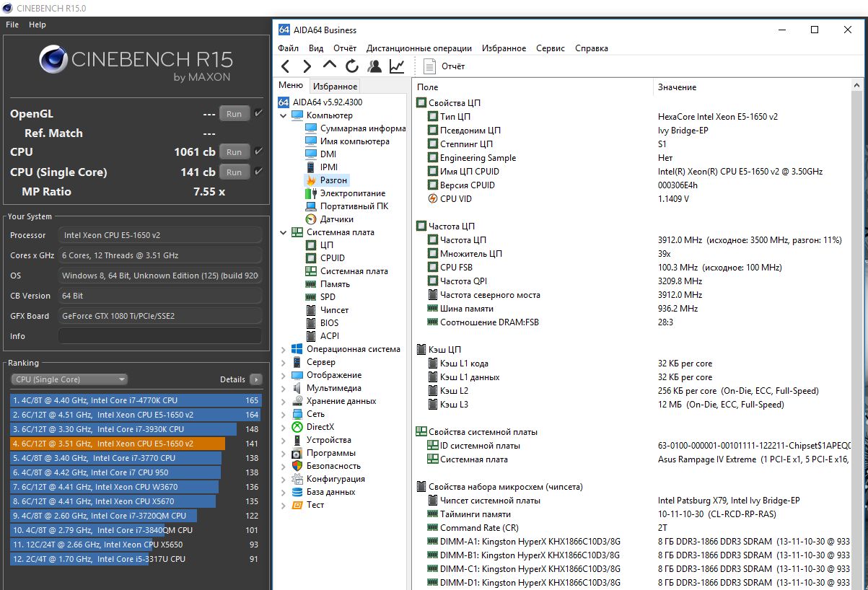Select highlighted ranking row 6C/12T @ 3.51 GHz
868x590 pixels.
coord(136,444)
